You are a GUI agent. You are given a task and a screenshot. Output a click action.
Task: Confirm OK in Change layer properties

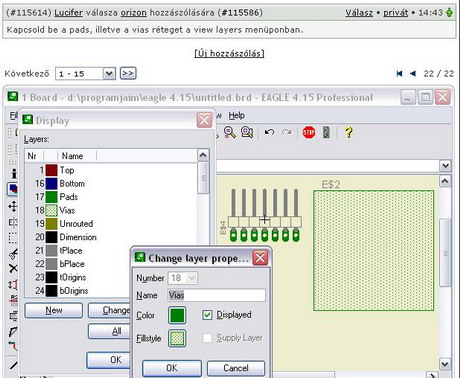(x=172, y=368)
